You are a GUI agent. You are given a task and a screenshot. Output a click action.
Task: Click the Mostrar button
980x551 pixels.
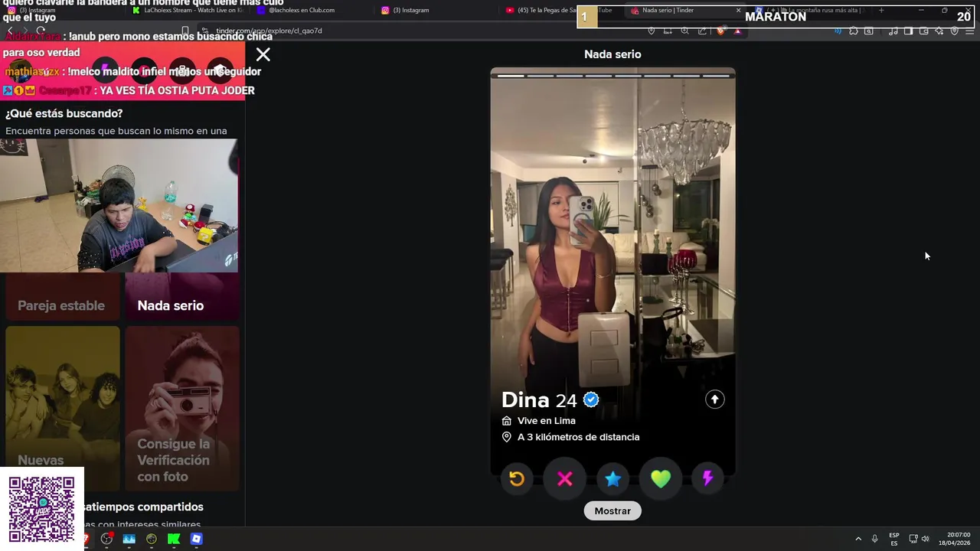612,511
